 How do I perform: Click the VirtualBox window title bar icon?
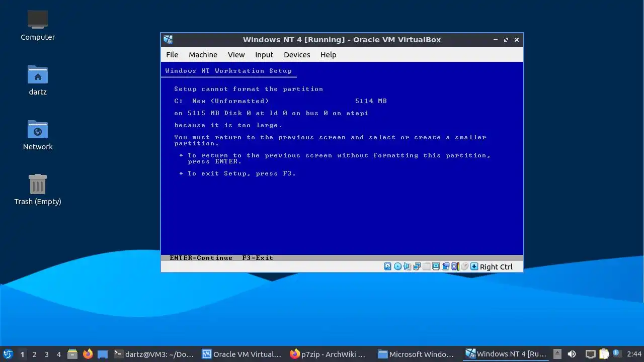[168, 40]
